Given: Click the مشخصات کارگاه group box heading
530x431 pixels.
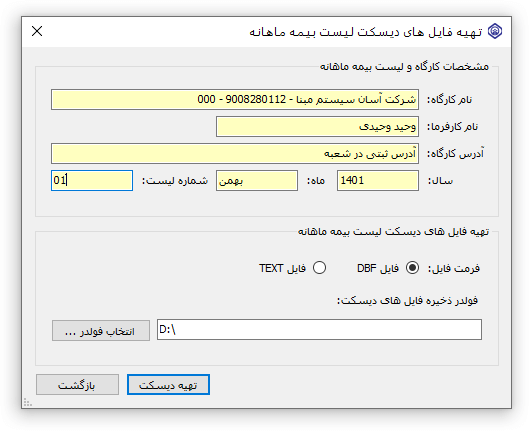Looking at the screenshot, I should [x=404, y=66].
